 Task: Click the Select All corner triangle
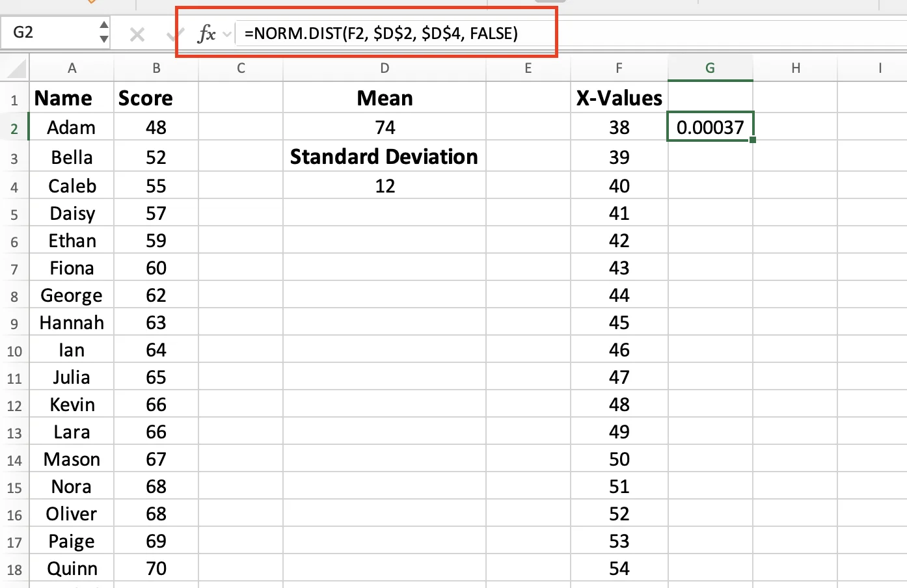coord(16,68)
